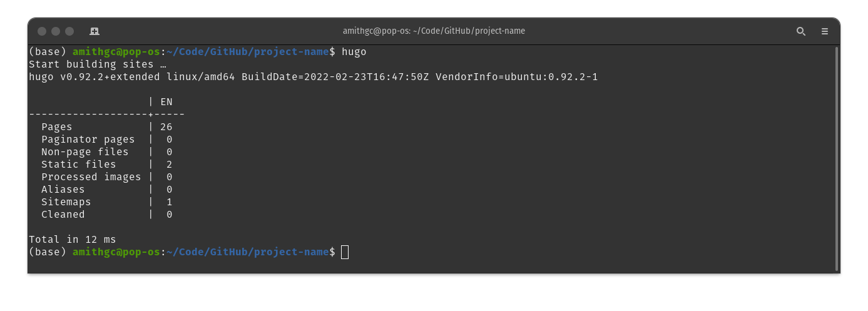Click the 'Paginator pages' row label

(88, 140)
